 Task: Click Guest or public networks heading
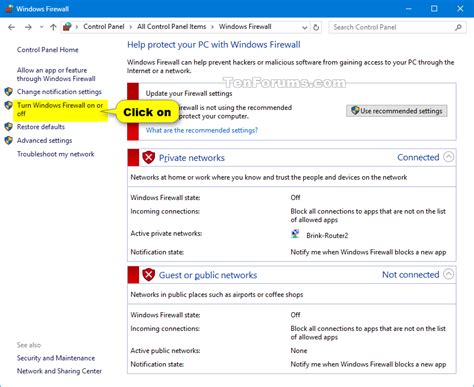coord(208,275)
